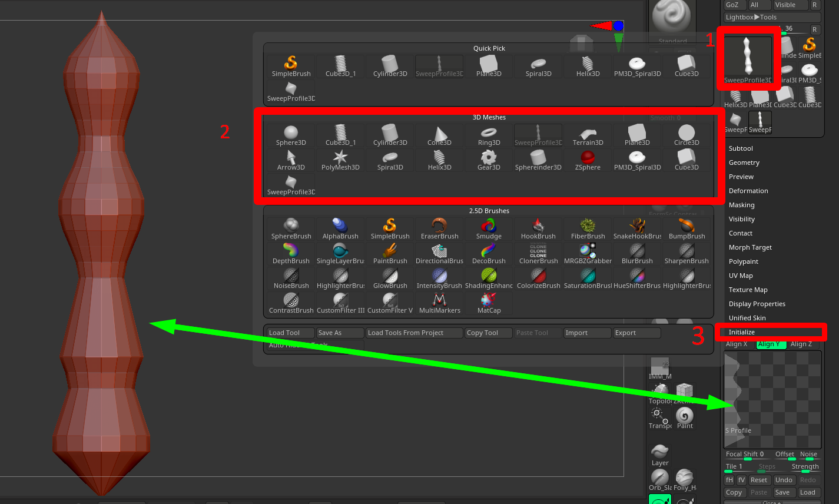The height and width of the screenshot is (504, 839).
Task: Open the Visibility section
Action: [742, 219]
